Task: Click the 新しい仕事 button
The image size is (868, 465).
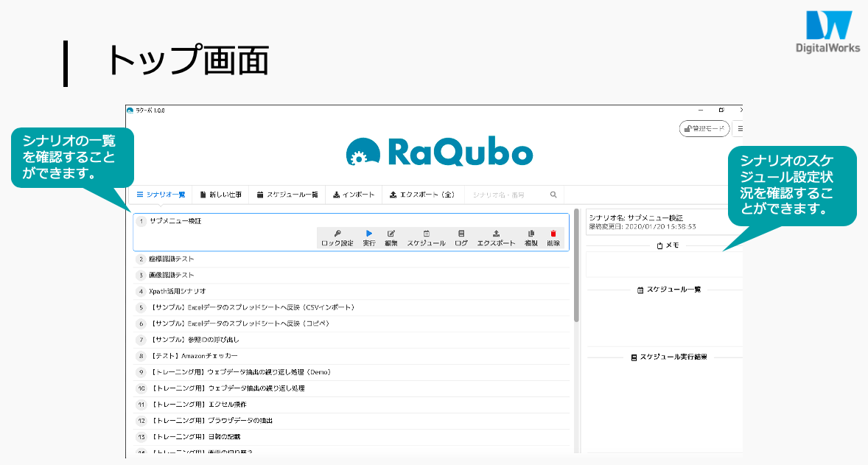Action: [221, 195]
